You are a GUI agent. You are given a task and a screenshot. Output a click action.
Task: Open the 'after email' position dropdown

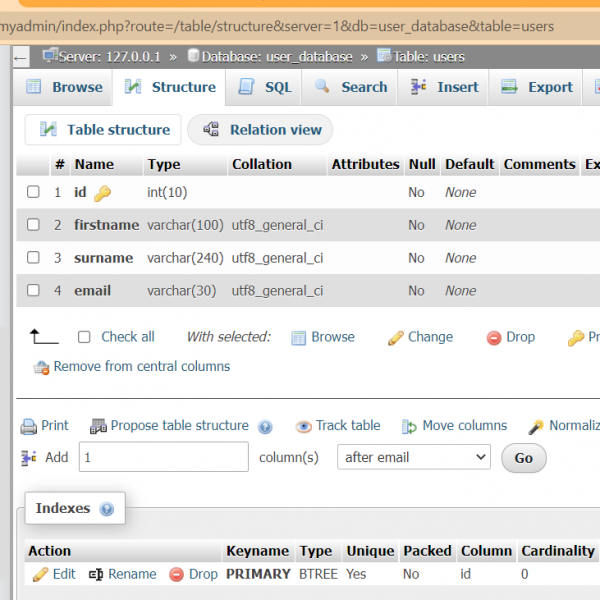pos(413,457)
